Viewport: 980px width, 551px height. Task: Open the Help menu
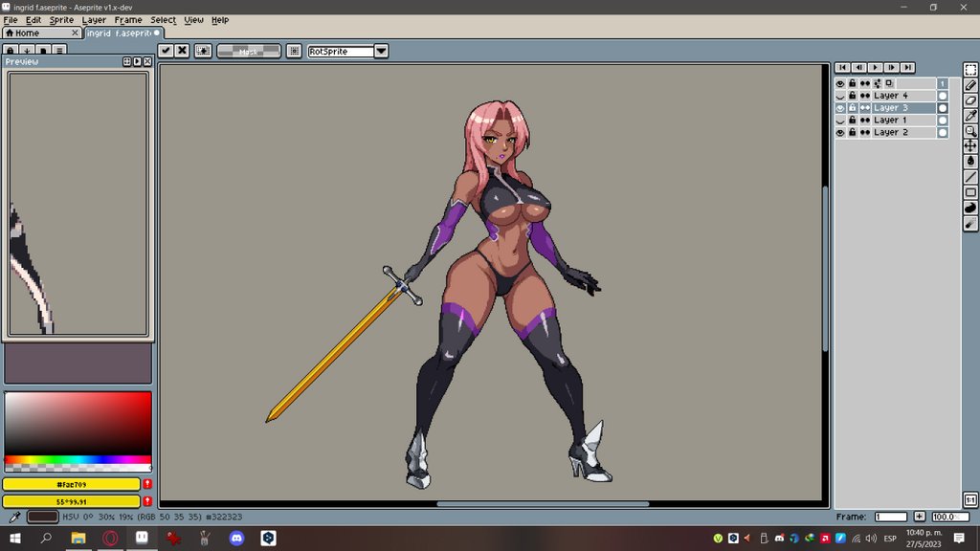[220, 20]
